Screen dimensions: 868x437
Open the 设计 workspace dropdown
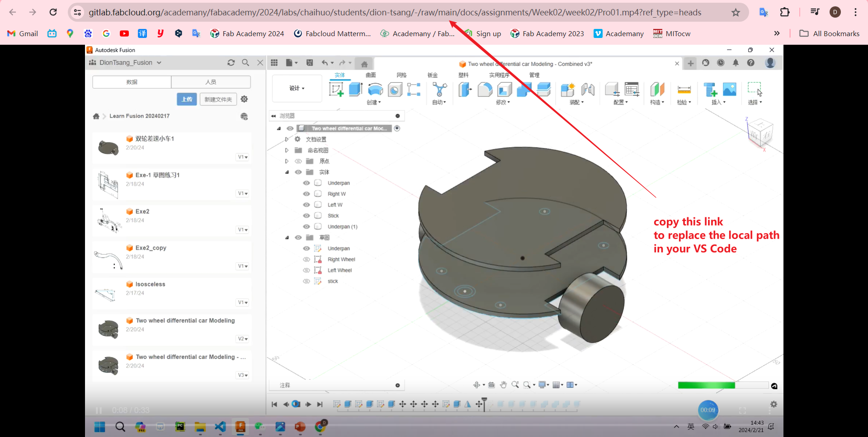[x=297, y=89]
